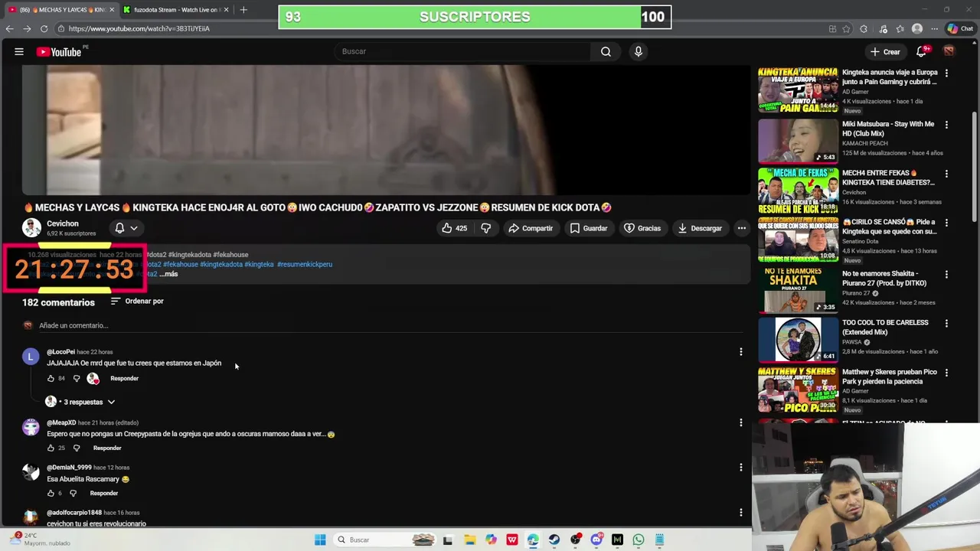The height and width of the screenshot is (551, 980).
Task: Go to the YouTube home logo
Action: click(x=60, y=51)
